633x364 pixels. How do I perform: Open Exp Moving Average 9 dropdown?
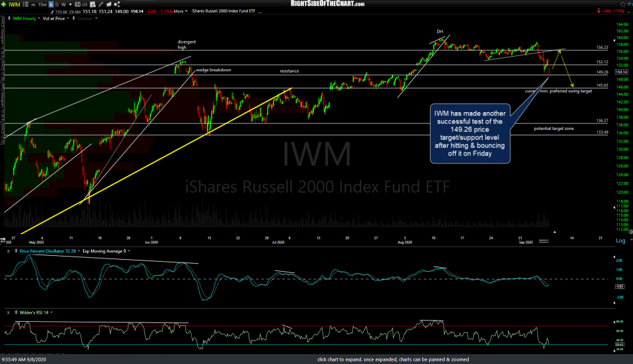coord(129,251)
